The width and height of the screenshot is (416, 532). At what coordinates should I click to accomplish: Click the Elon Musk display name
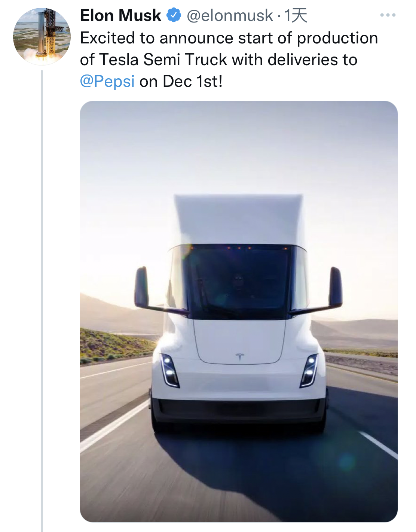click(120, 15)
